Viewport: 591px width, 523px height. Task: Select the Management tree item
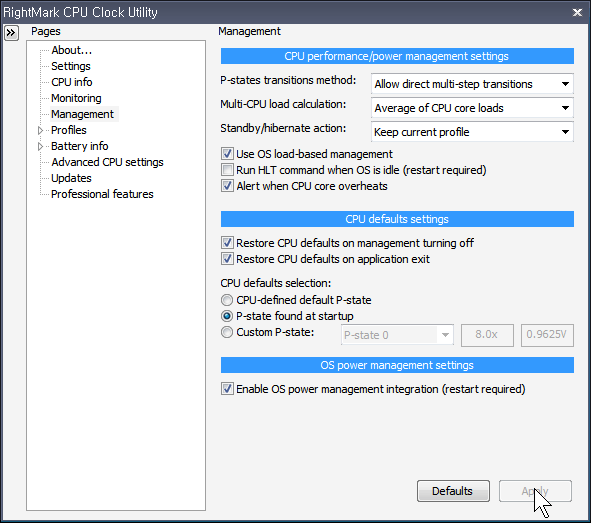pos(83,114)
